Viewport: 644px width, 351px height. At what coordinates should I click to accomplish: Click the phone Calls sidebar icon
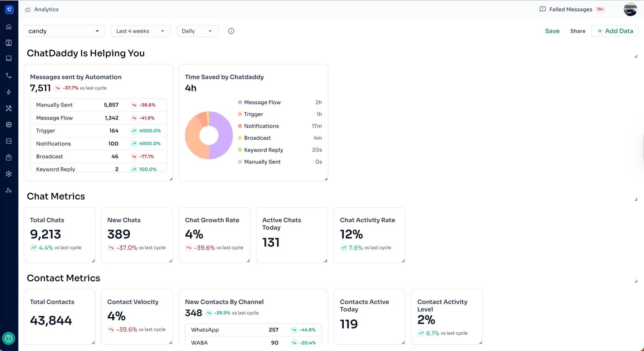pyautogui.click(x=9, y=76)
